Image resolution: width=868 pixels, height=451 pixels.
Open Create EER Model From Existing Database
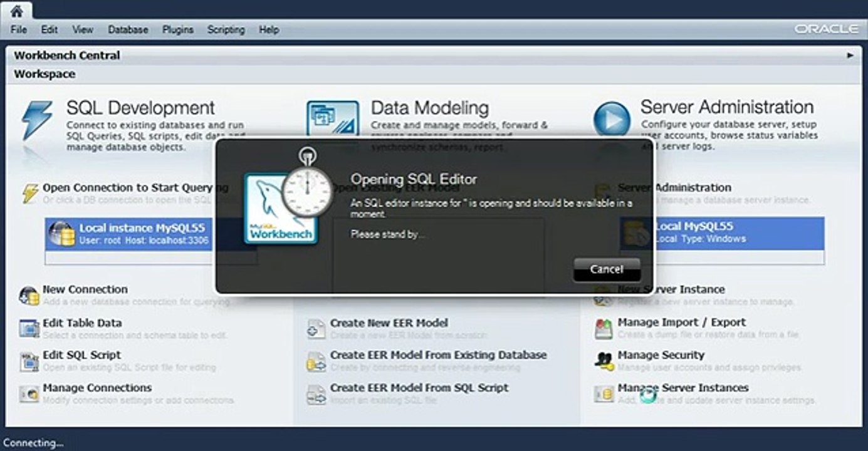439,355
